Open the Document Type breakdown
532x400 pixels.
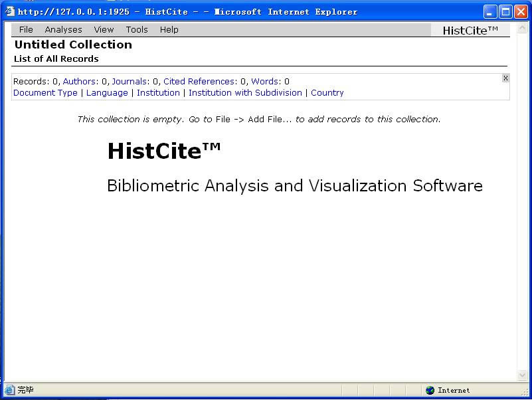pyautogui.click(x=45, y=93)
